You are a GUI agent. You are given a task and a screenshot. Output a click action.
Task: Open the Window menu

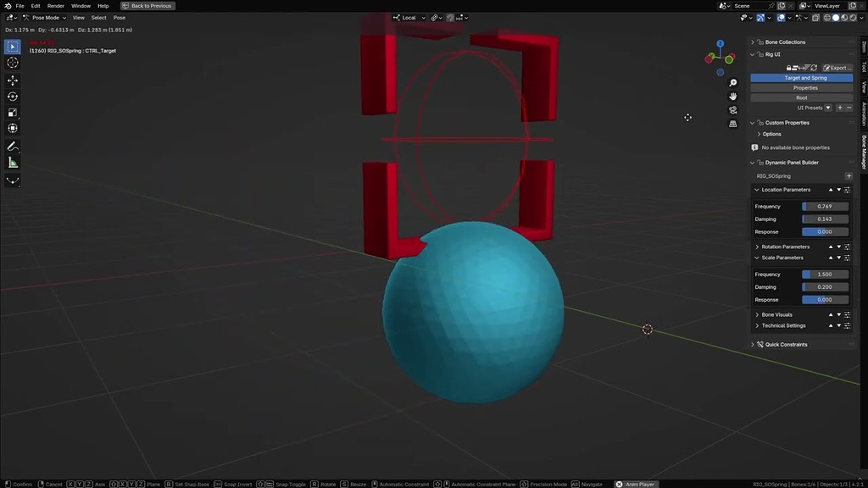coord(81,6)
